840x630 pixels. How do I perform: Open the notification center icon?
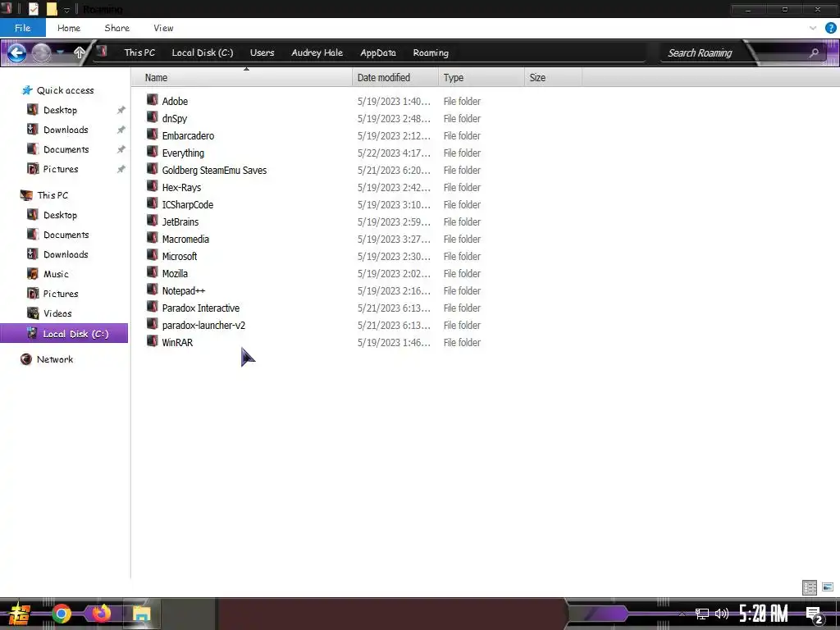tap(815, 615)
